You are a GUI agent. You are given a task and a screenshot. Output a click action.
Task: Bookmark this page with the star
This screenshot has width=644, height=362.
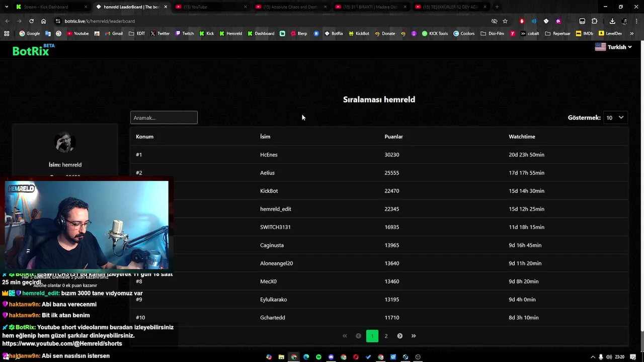point(505,21)
